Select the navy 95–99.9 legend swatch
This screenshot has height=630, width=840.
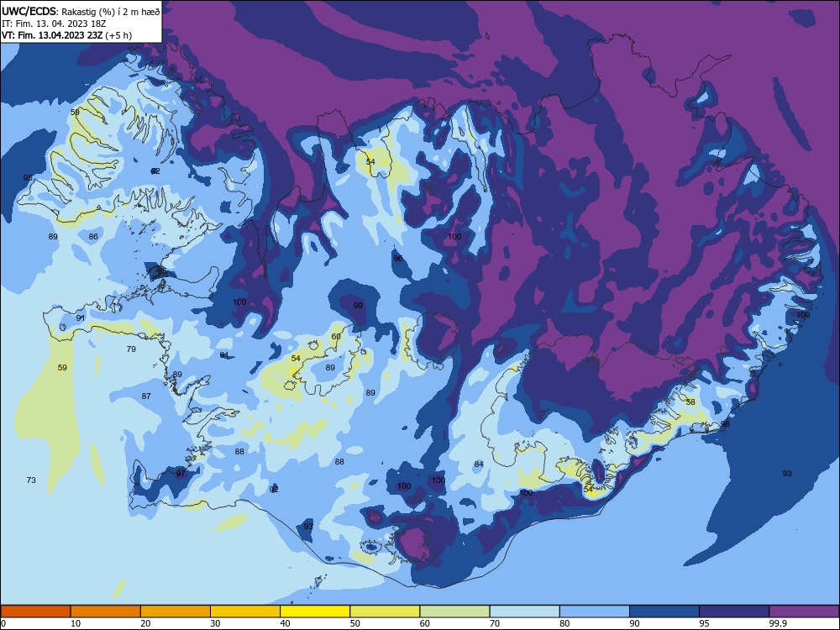pyautogui.click(x=734, y=612)
